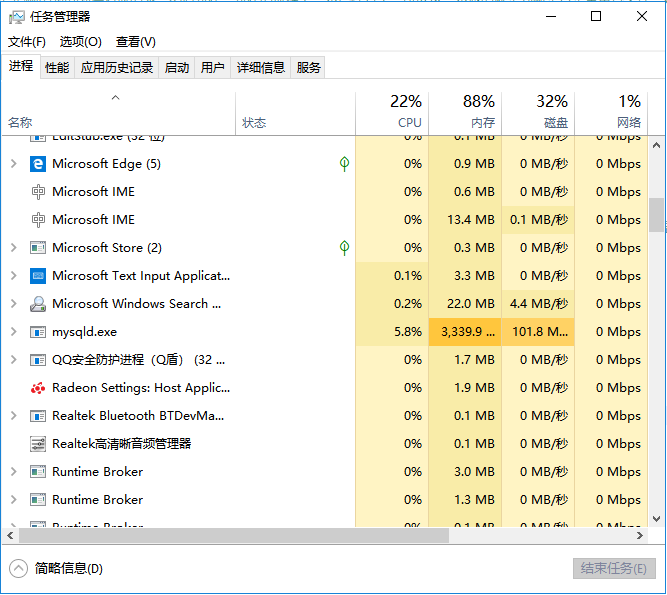Click the Task Manager title bar icon
Image resolution: width=667 pixels, height=595 pixels.
(x=17, y=17)
